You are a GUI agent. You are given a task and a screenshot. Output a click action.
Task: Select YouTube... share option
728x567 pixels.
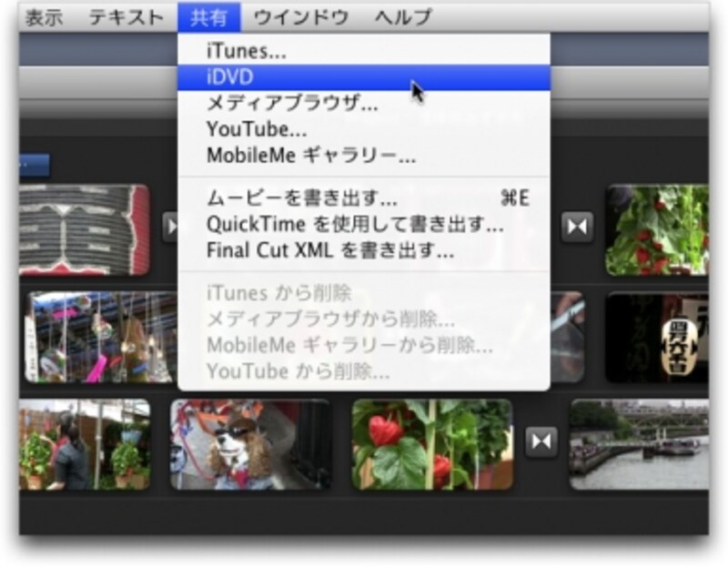point(364,129)
